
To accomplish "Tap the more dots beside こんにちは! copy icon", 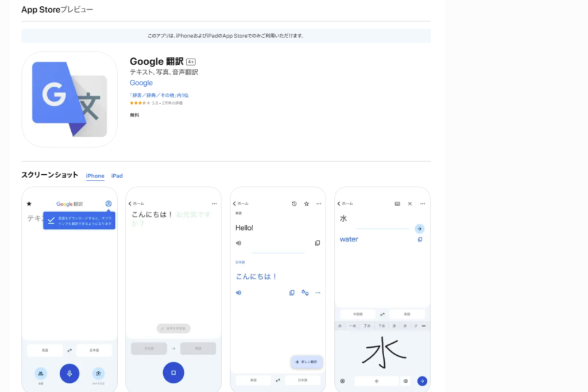I will point(318,293).
